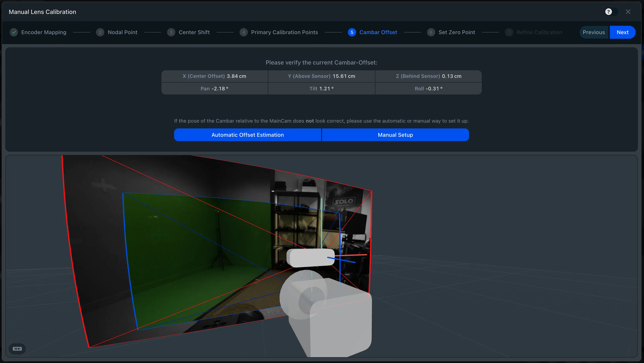The height and width of the screenshot is (363, 644).
Task: Click the blue step 5 circle
Action: [x=352, y=32]
